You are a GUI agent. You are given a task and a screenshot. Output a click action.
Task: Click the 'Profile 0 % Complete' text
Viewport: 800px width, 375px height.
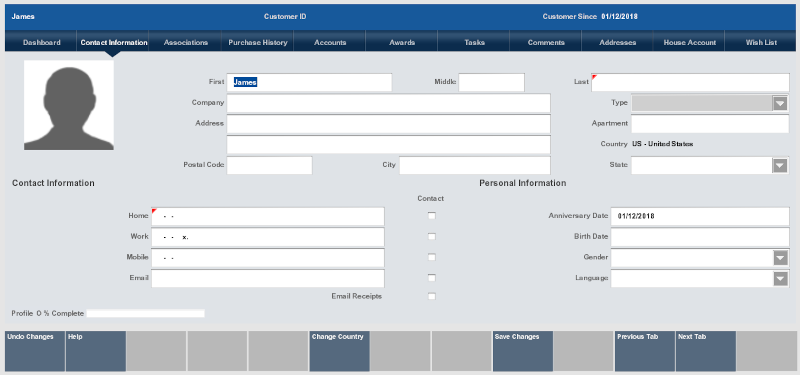point(47,313)
